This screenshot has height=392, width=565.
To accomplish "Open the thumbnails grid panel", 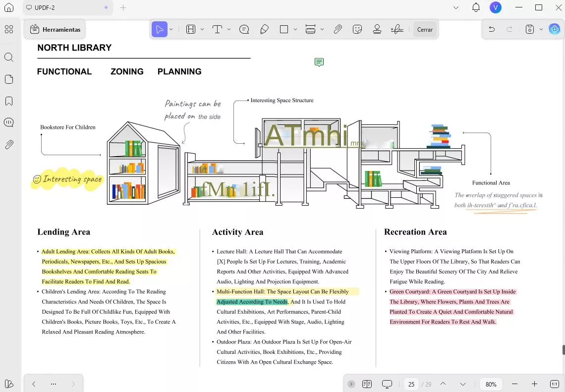I will click(x=8, y=29).
